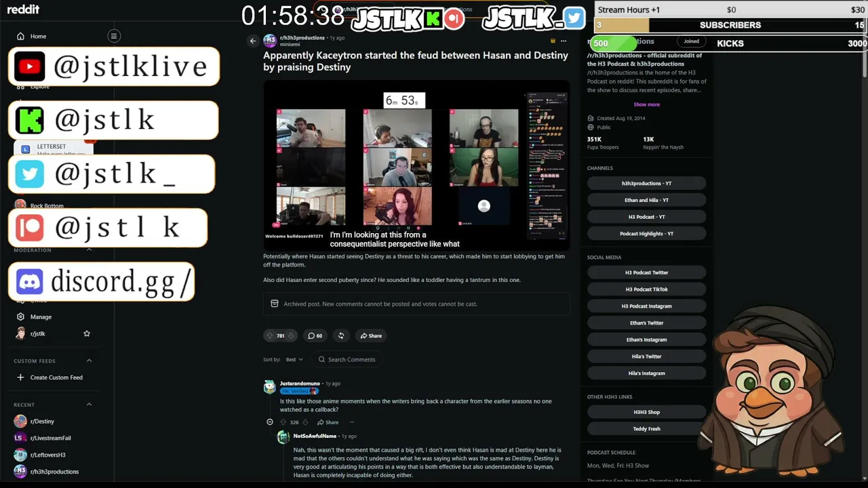Share the post via the Share button

(371, 335)
